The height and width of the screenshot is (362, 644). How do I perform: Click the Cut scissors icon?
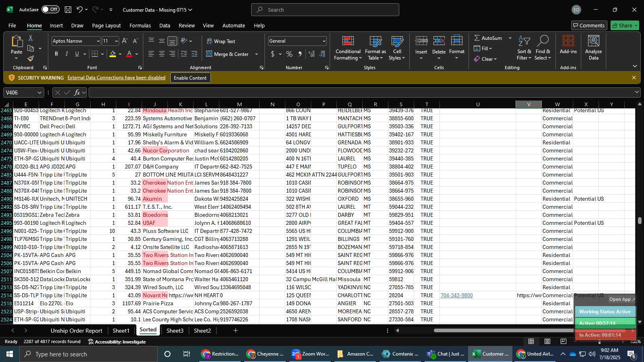[31, 38]
